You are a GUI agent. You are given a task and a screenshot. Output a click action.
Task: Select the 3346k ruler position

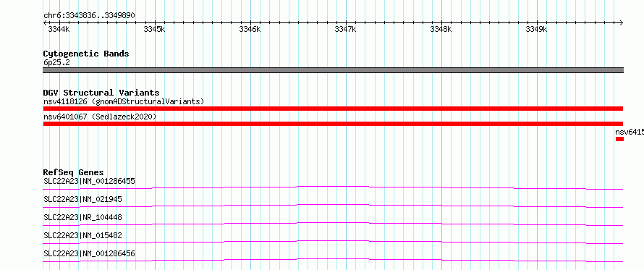point(250,30)
